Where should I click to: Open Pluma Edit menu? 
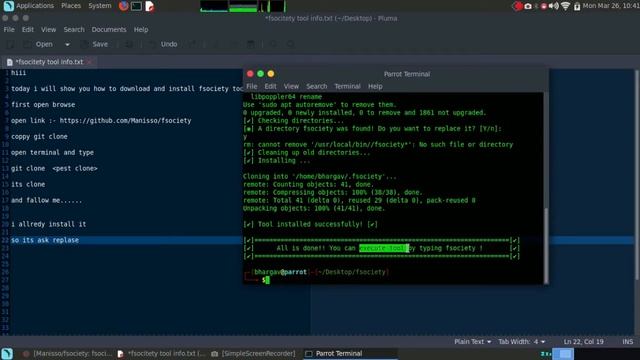(28, 29)
